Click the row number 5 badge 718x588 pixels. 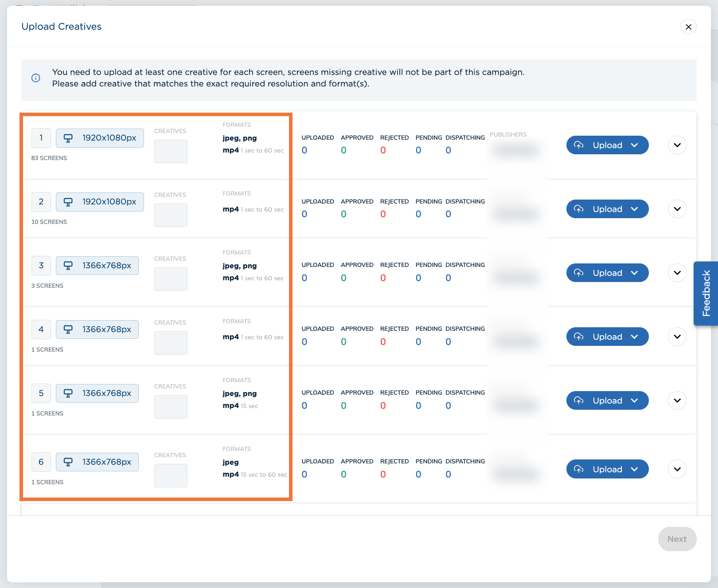coord(41,393)
